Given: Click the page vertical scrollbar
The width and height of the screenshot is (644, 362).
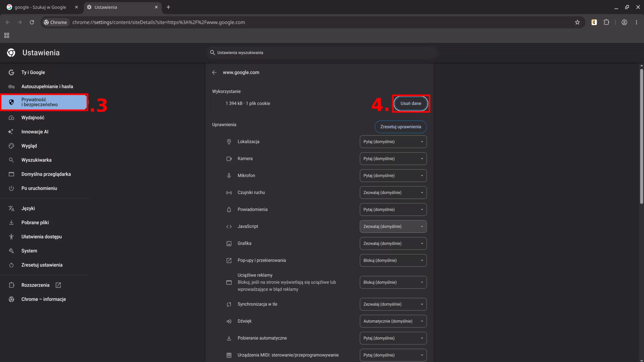Looking at the screenshot, I should pos(641,136).
